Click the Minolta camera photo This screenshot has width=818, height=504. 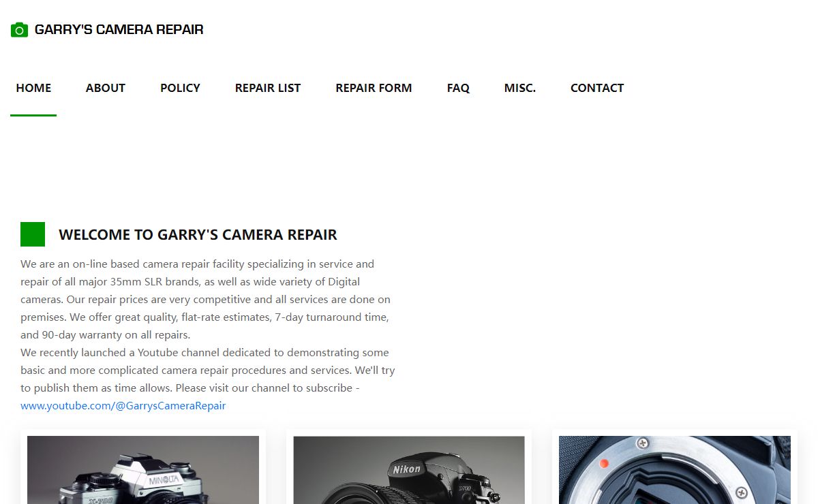pos(143,470)
